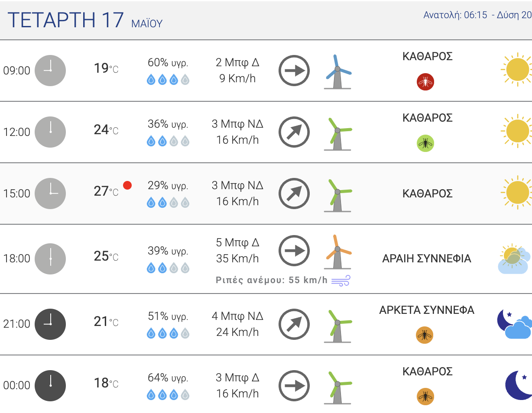This screenshot has width=532, height=413.
Task: Click the wind gust icon beside 55 km/h
Action: (x=341, y=281)
